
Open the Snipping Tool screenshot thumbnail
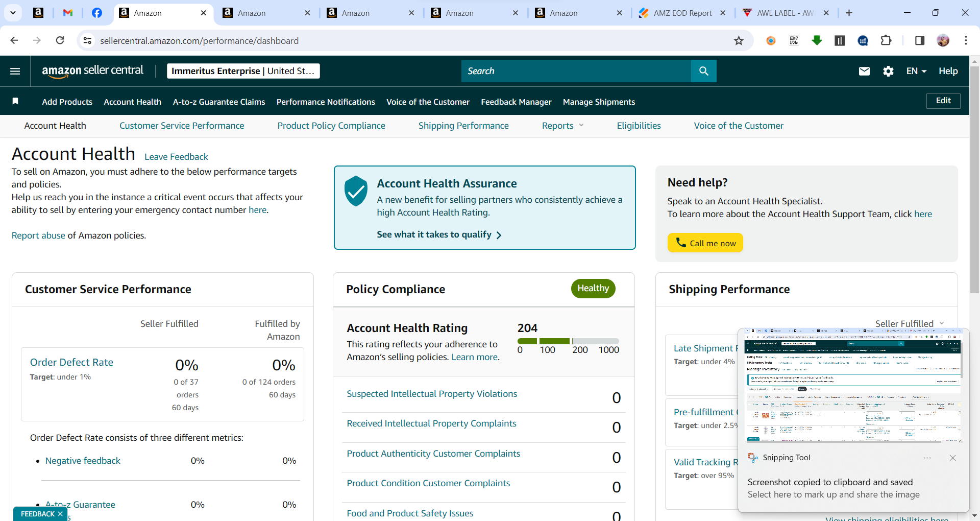853,386
